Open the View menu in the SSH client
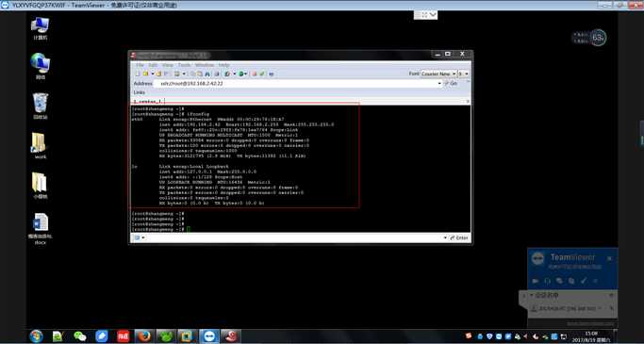 click(x=167, y=65)
